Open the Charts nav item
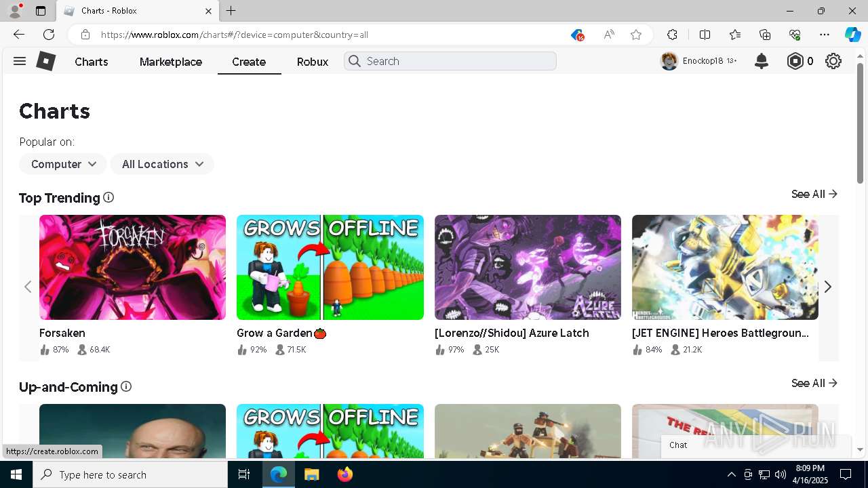Viewport: 868px width, 488px height. (92, 62)
